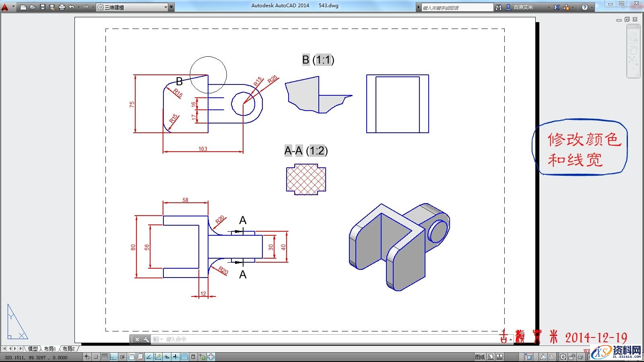Toggle grid display in the status bar
The image size is (644, 362).
pos(105,356)
